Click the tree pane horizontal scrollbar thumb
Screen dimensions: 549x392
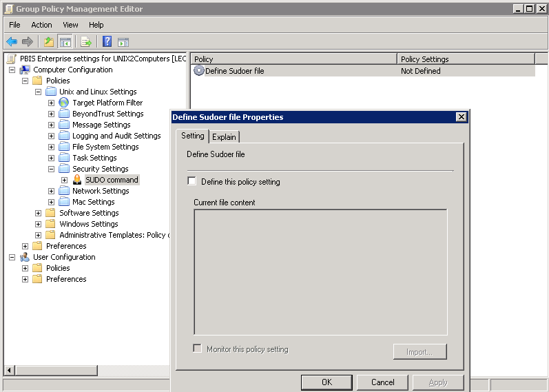tap(56, 370)
